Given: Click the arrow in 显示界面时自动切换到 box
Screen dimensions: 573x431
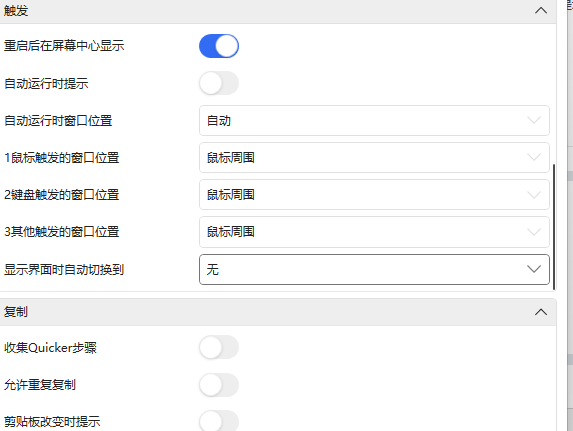Looking at the screenshot, I should tap(534, 269).
